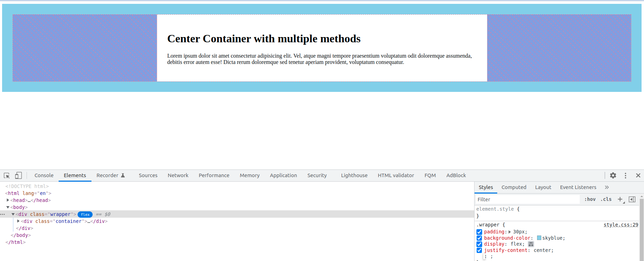Open DevTools settings gear

613,175
